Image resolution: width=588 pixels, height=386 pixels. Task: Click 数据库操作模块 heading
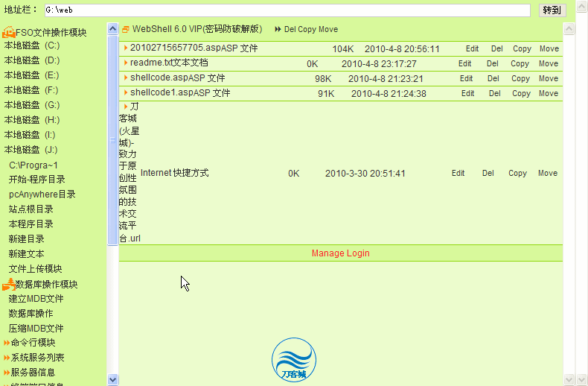click(x=46, y=284)
